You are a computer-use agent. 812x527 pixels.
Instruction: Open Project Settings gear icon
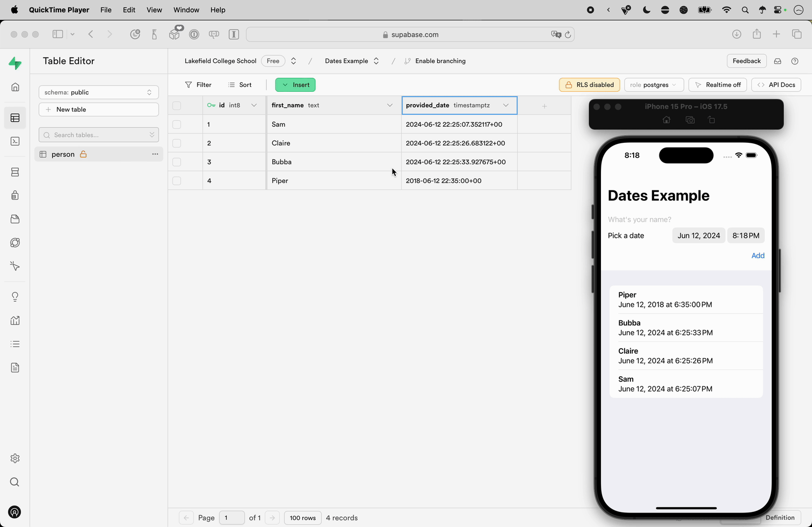point(15,458)
